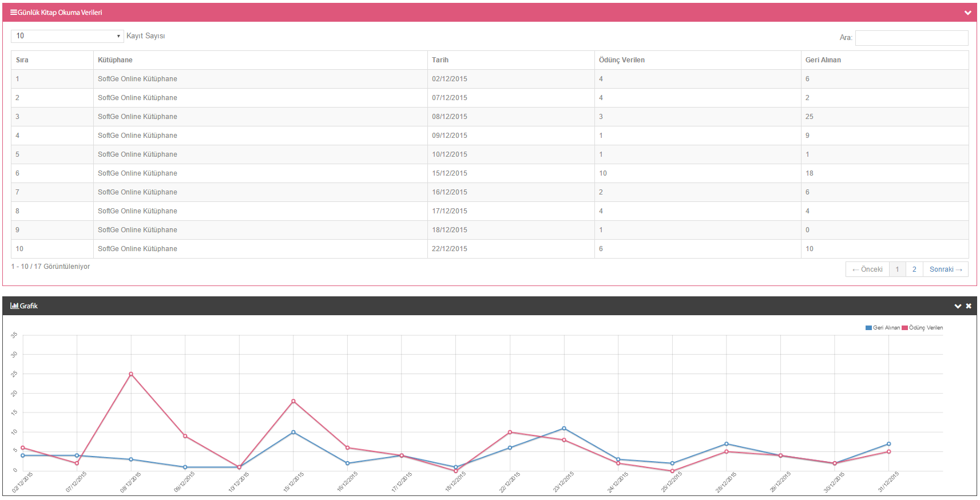The height and width of the screenshot is (500, 980).
Task: Sort by Geri Alınan column header
Action: 884,60
